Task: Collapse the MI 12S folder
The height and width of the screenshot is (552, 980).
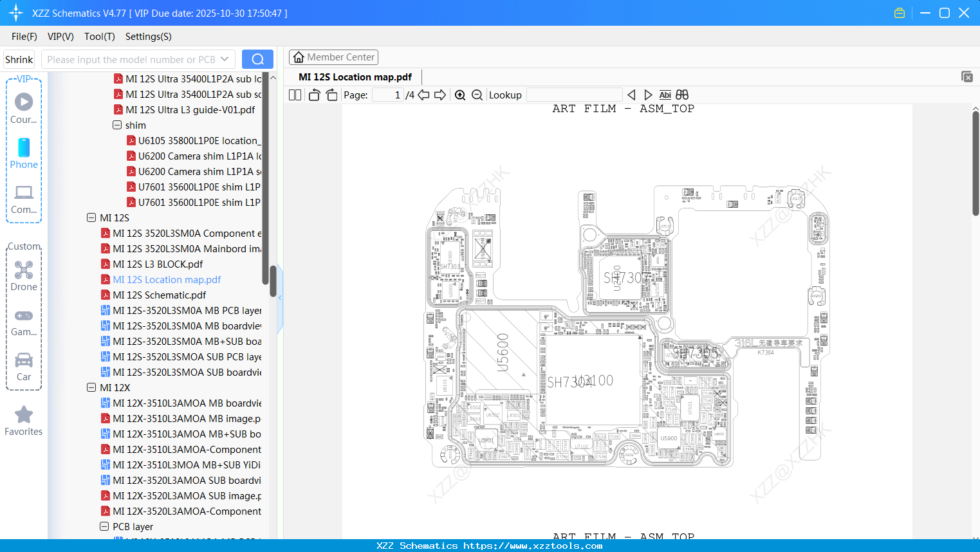Action: [91, 217]
